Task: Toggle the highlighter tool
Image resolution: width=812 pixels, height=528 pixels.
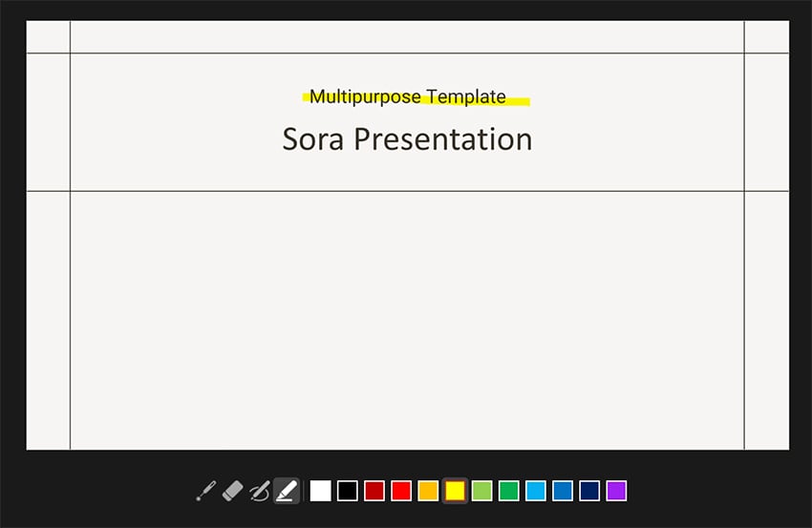Action: pyautogui.click(x=287, y=491)
